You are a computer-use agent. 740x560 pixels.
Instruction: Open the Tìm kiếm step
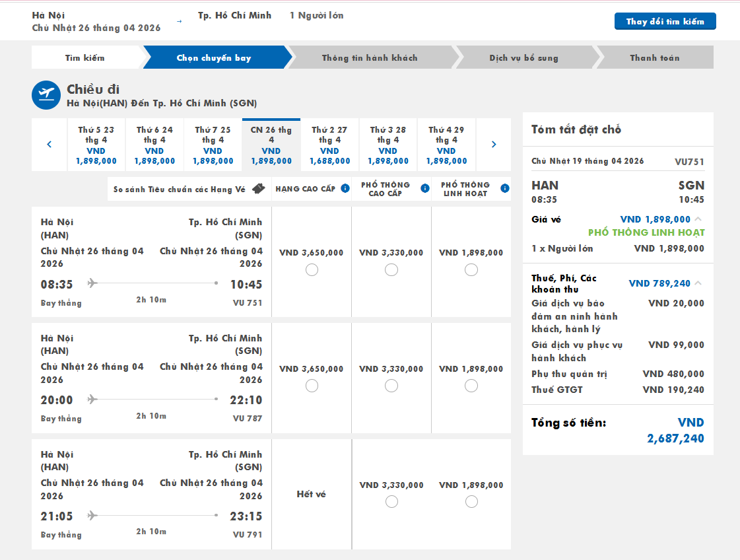click(x=84, y=57)
